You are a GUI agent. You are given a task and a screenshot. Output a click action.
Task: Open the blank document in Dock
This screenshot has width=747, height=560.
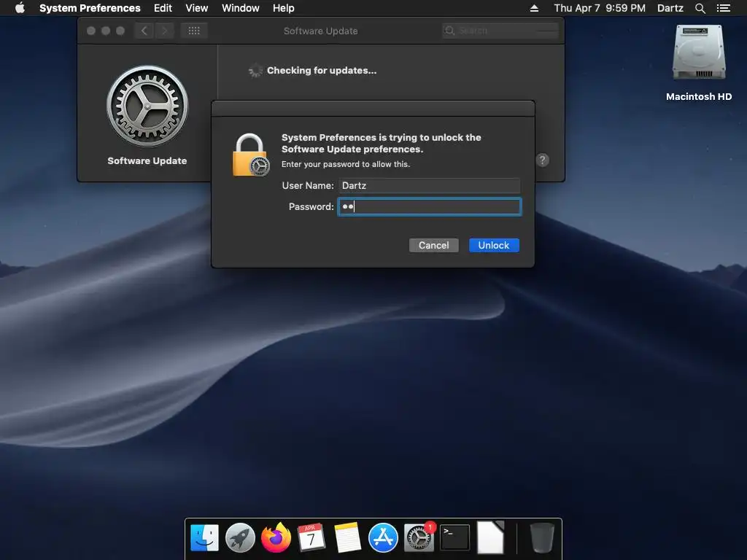490,537
